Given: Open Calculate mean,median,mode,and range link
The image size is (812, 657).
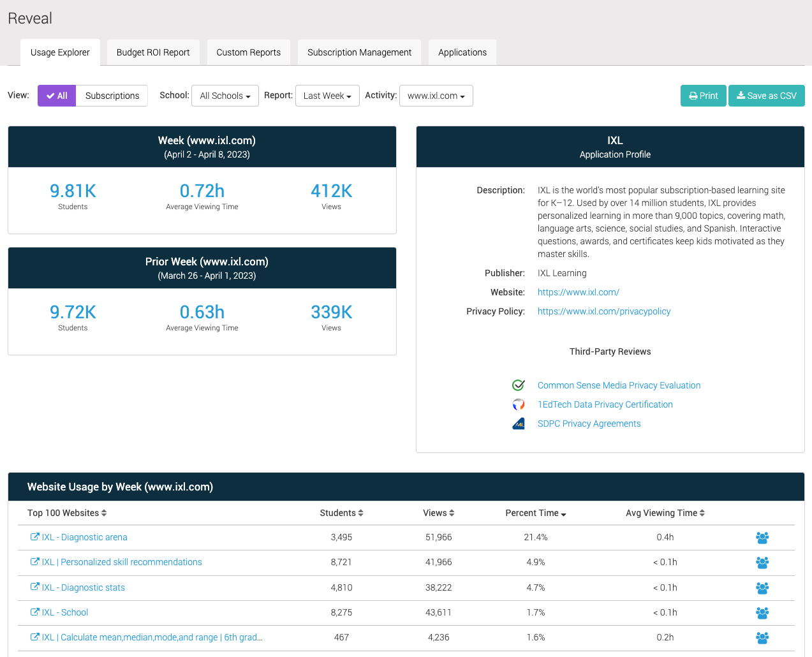Looking at the screenshot, I should (x=152, y=637).
